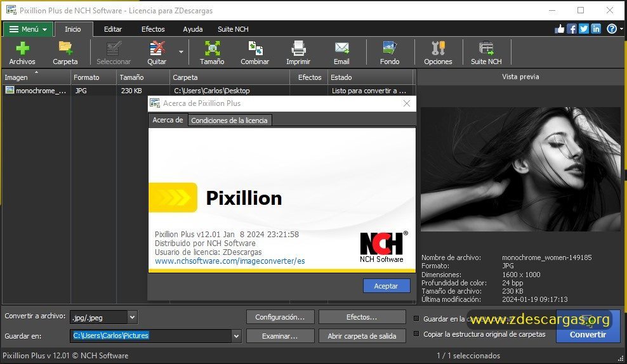627x364 pixels.
Task: Click Abrir carpeta de salida button
Action: click(362, 336)
